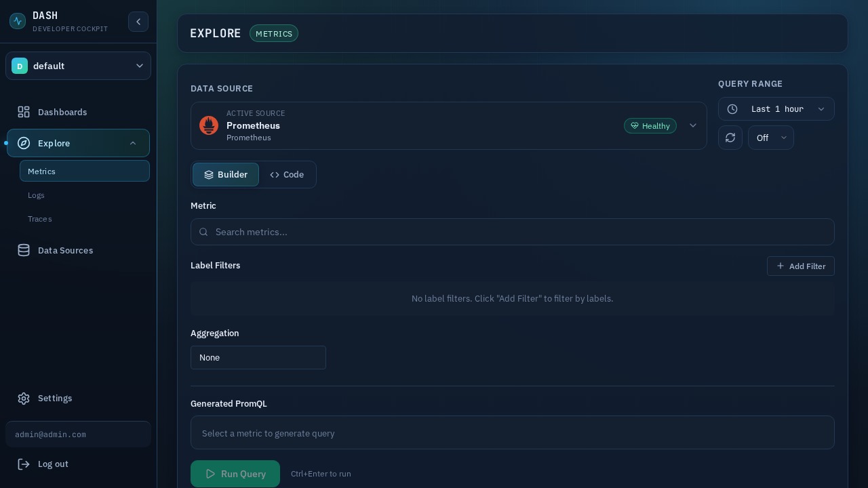Open the Aggregation None selector

point(258,357)
